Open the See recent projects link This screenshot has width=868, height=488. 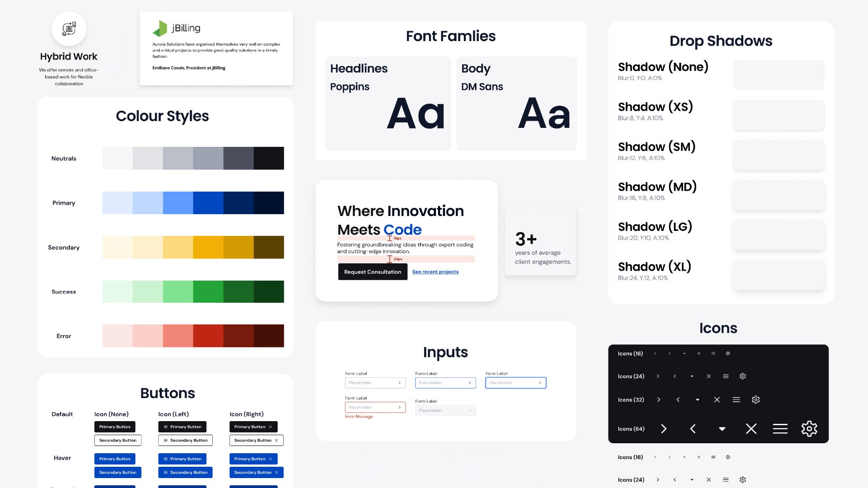(x=435, y=272)
